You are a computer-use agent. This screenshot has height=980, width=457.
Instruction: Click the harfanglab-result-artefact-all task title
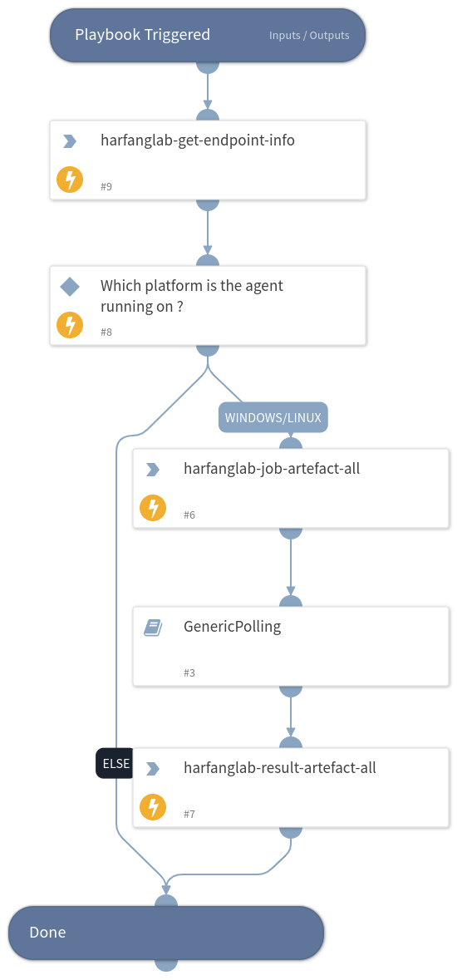coord(279,767)
